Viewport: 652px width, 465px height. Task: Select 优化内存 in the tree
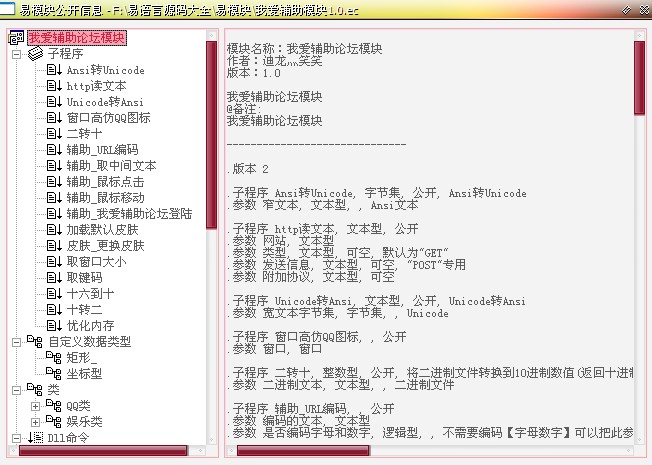tap(90, 326)
